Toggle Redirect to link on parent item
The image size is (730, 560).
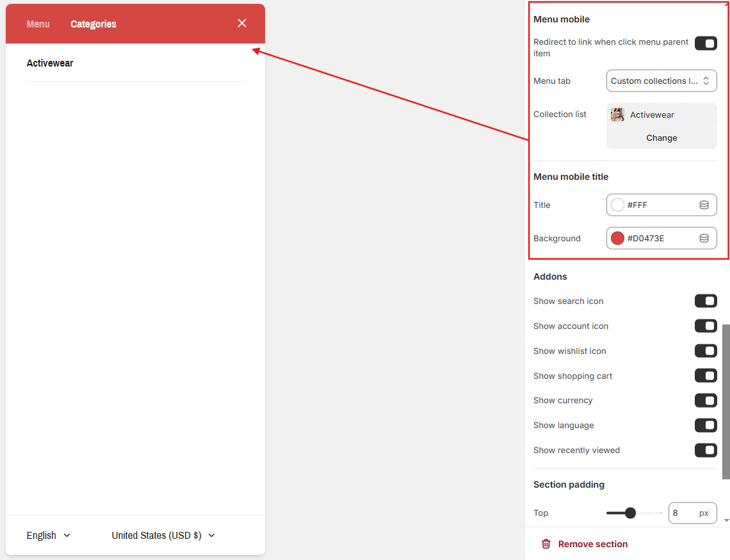pyautogui.click(x=706, y=44)
